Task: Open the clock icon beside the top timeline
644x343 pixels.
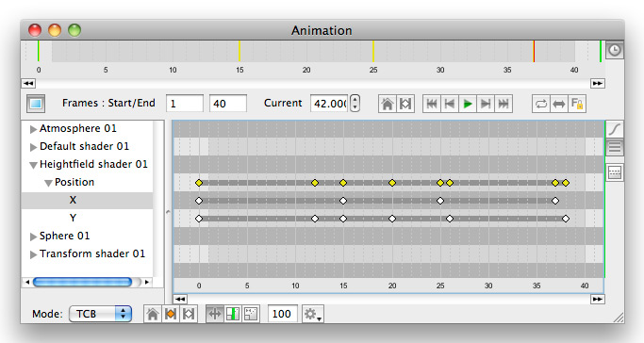Action: point(615,51)
